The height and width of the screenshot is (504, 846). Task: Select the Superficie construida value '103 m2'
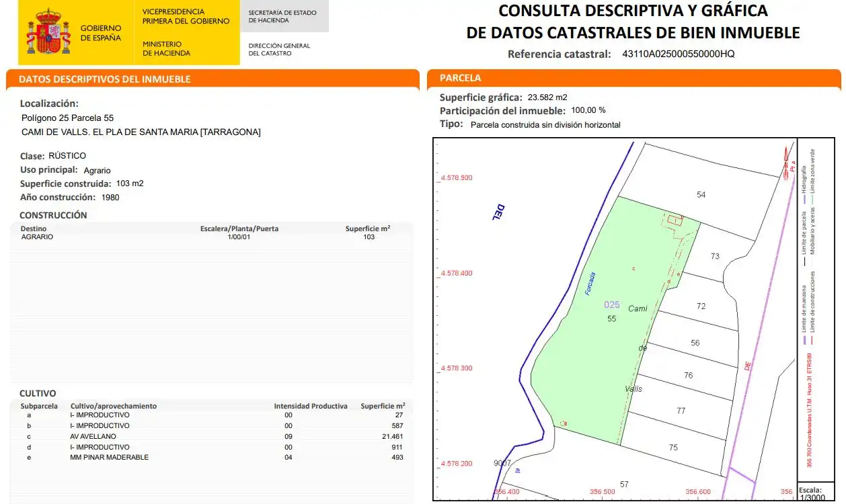[x=130, y=183]
